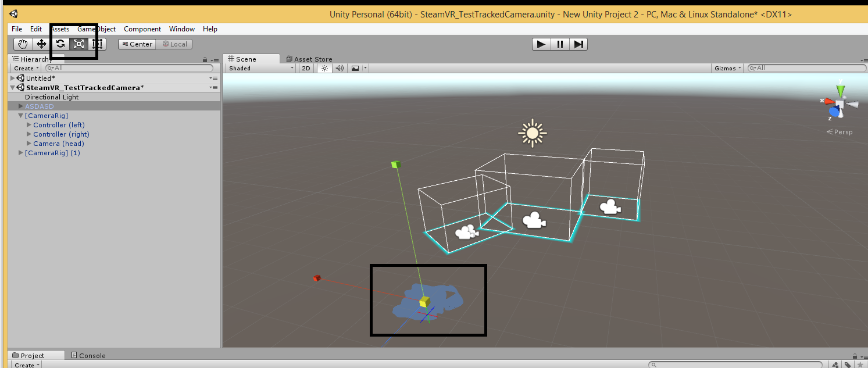Open Untitled scene options menu
The width and height of the screenshot is (868, 368).
click(x=214, y=78)
